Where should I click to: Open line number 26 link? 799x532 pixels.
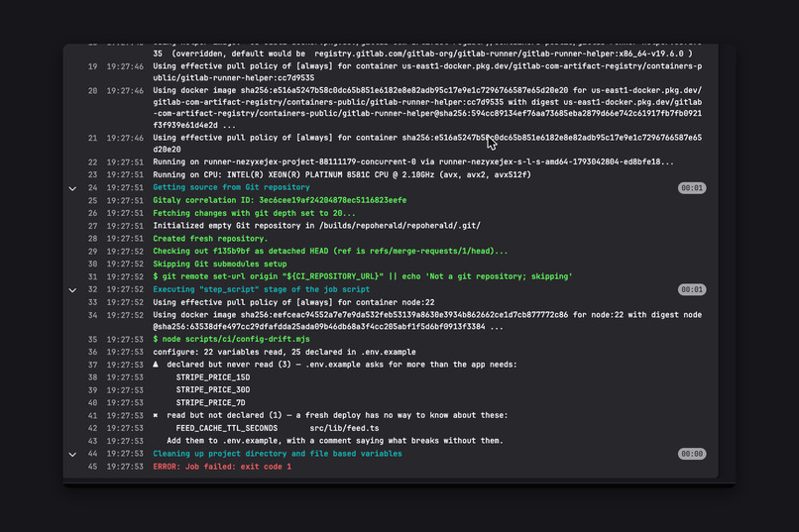(92, 213)
